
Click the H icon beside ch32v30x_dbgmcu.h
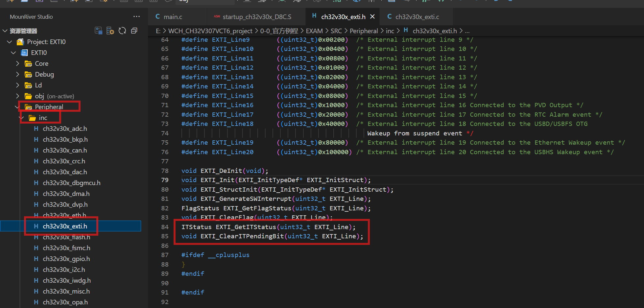(36, 183)
